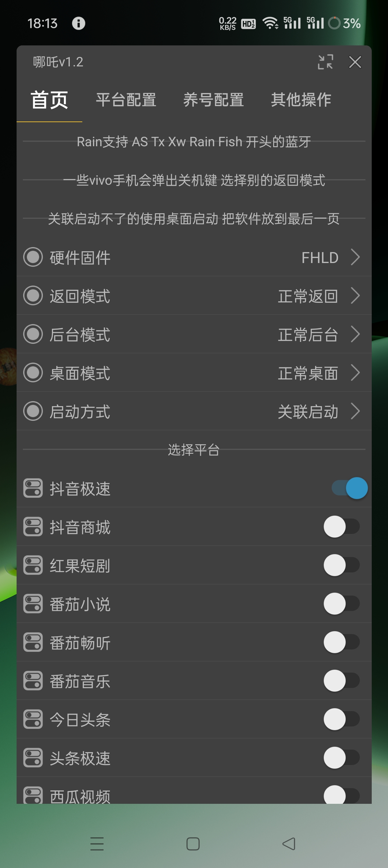This screenshot has height=868, width=388.
Task: Switch to the 平台配置 tab
Action: point(126,100)
